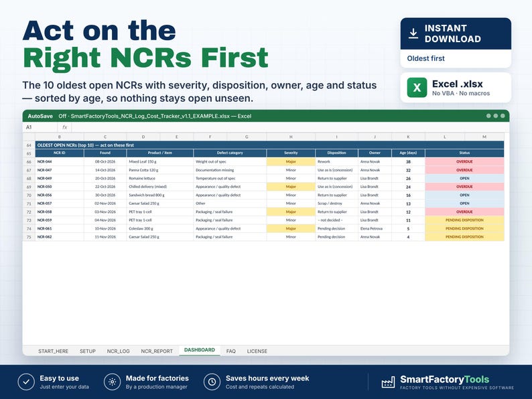Click the Weight out of spec cell

[230, 162]
